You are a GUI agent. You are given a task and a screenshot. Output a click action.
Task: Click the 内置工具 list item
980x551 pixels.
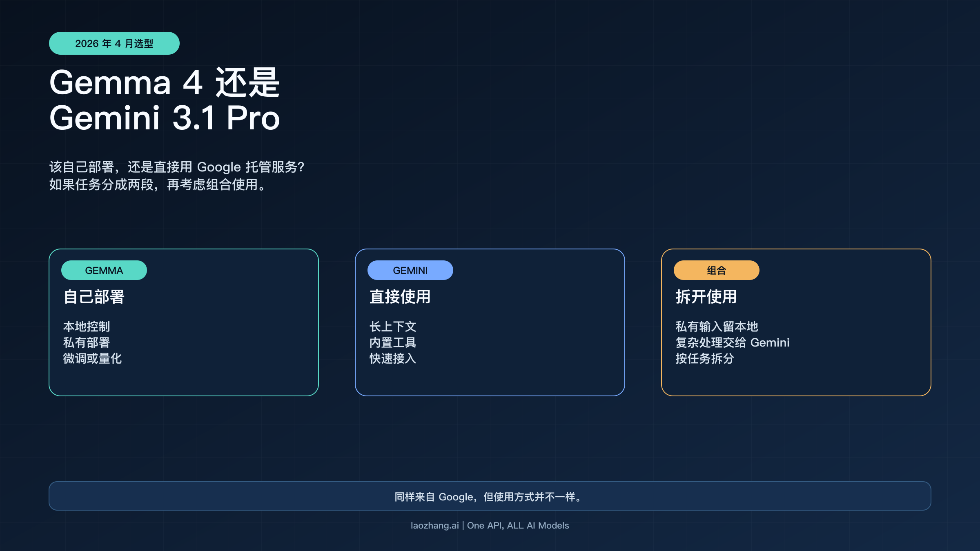(x=392, y=342)
